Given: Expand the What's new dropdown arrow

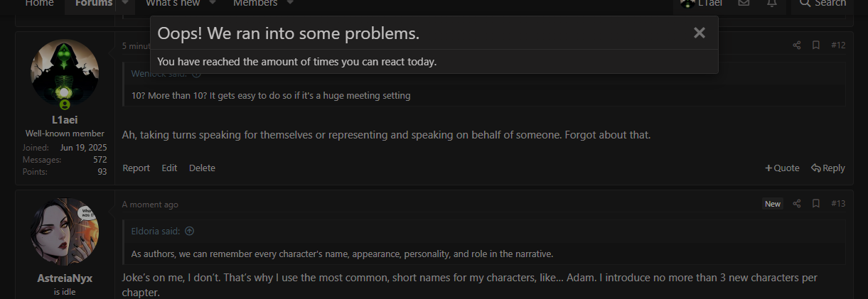Looking at the screenshot, I should point(213,3).
